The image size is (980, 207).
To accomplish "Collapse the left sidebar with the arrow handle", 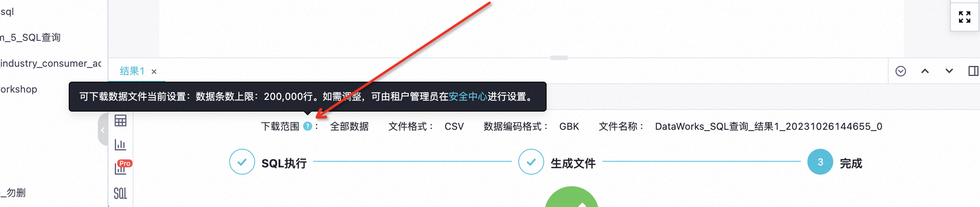I will coord(103,130).
